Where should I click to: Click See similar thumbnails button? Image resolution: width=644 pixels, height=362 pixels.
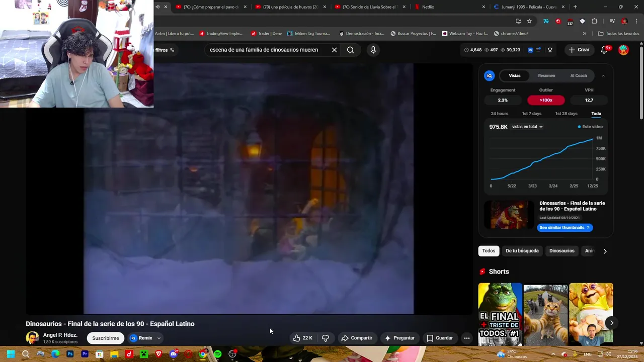565,228
